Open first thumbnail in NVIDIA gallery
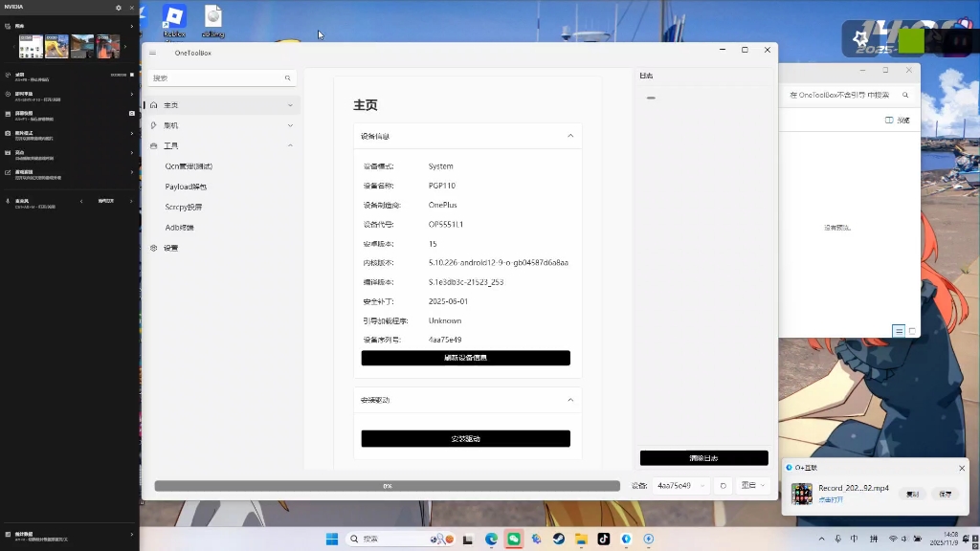The image size is (980, 551). tap(31, 47)
